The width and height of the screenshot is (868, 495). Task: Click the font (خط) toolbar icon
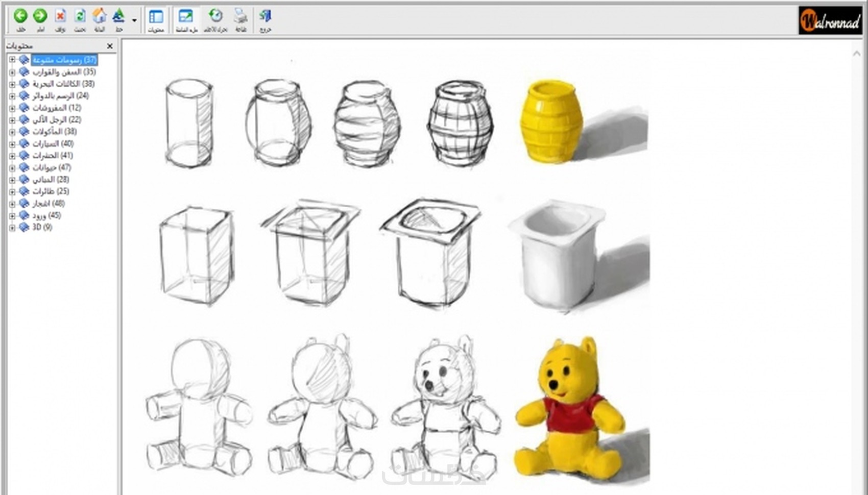pyautogui.click(x=119, y=16)
